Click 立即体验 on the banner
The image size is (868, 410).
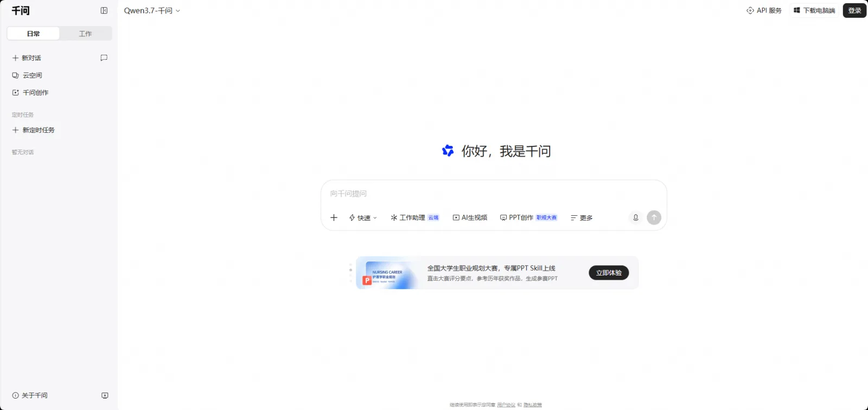click(x=609, y=273)
